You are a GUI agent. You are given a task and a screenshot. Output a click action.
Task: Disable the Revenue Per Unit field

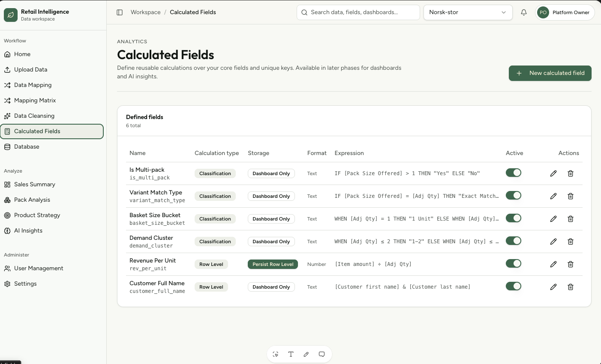point(514,263)
